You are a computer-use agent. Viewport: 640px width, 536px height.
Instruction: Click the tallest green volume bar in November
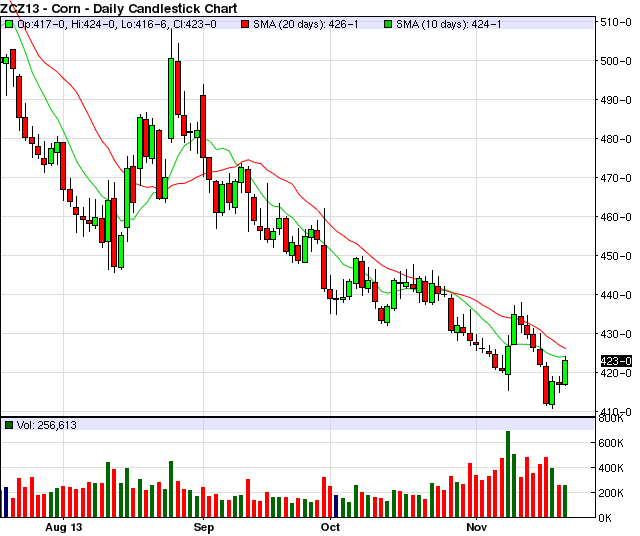pos(508,474)
